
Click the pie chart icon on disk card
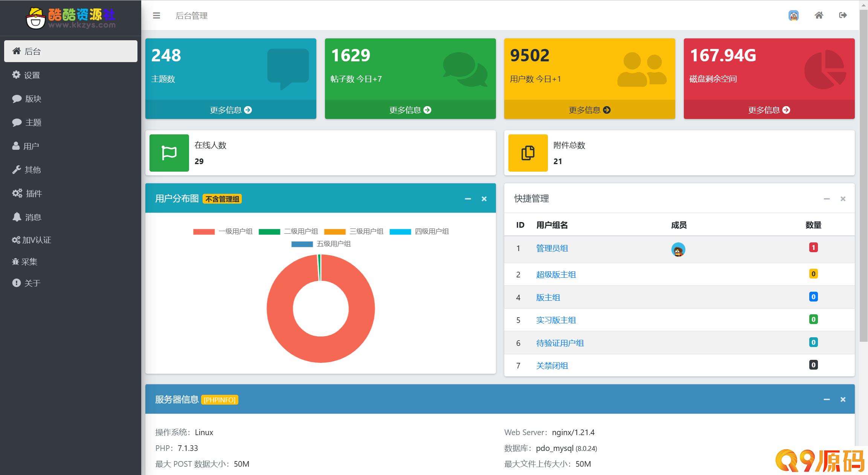[825, 69]
